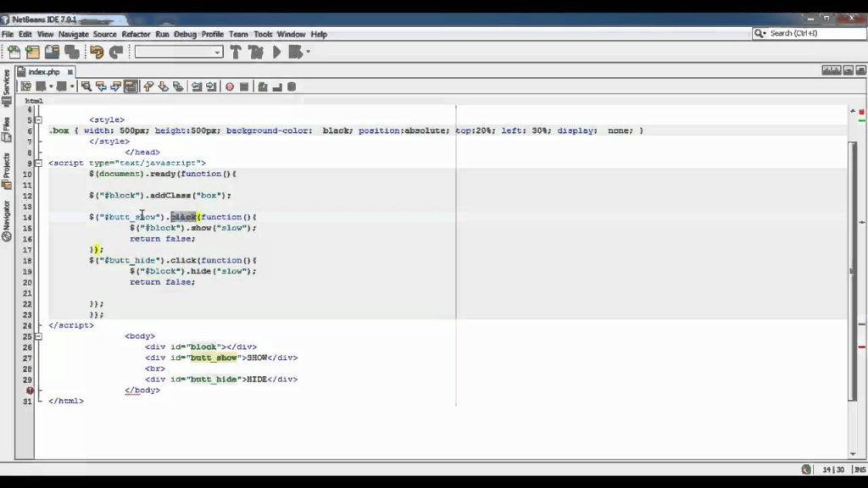
Task: Maximize the editor window button in tab bar
Action: [861, 70]
